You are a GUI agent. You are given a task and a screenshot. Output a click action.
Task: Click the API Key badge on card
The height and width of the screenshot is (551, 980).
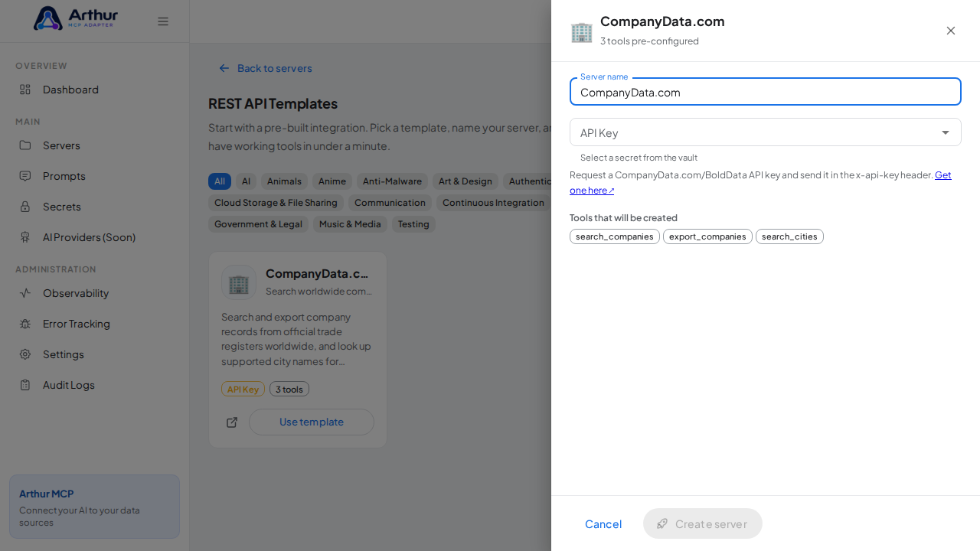point(243,389)
